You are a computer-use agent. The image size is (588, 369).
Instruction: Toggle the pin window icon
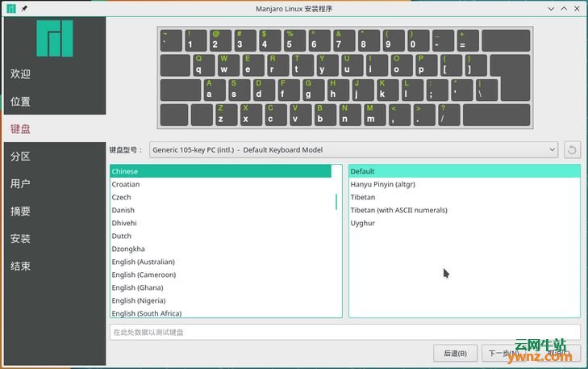24,8
